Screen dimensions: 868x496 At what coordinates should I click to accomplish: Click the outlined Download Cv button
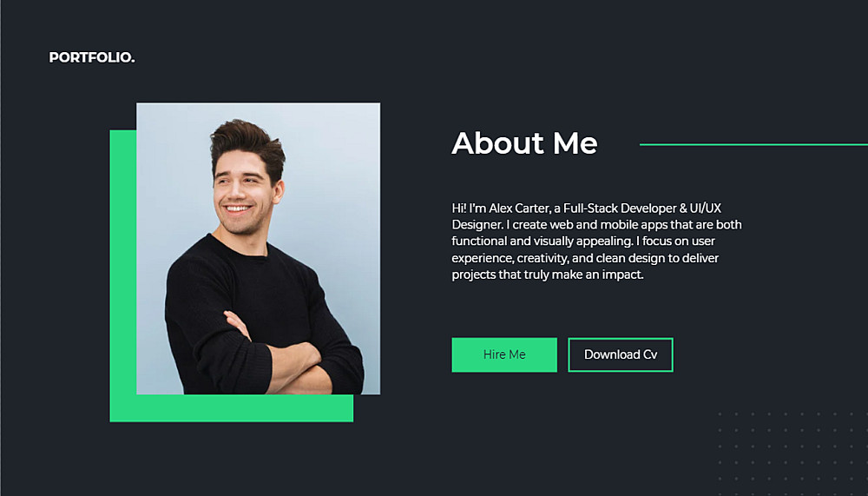(x=621, y=354)
